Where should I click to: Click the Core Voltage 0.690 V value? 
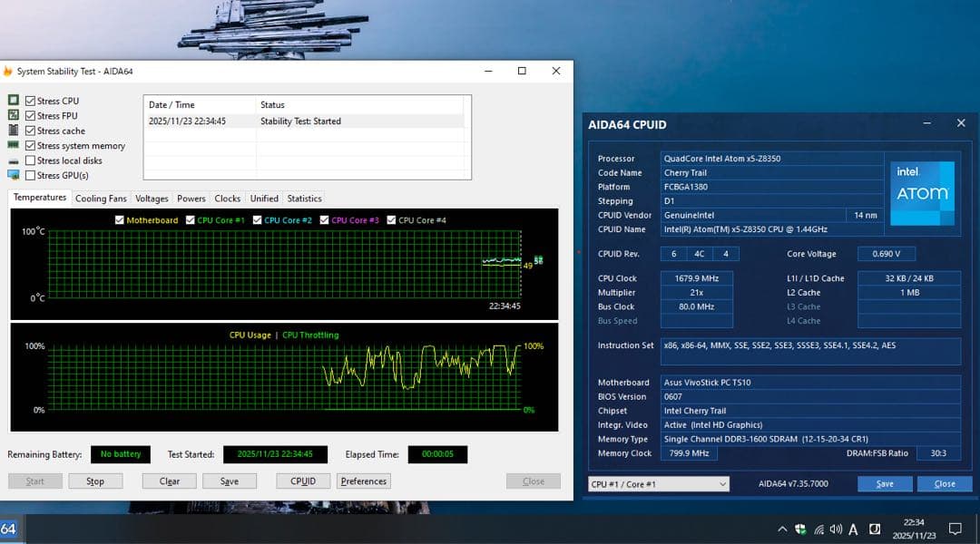pyautogui.click(x=887, y=254)
